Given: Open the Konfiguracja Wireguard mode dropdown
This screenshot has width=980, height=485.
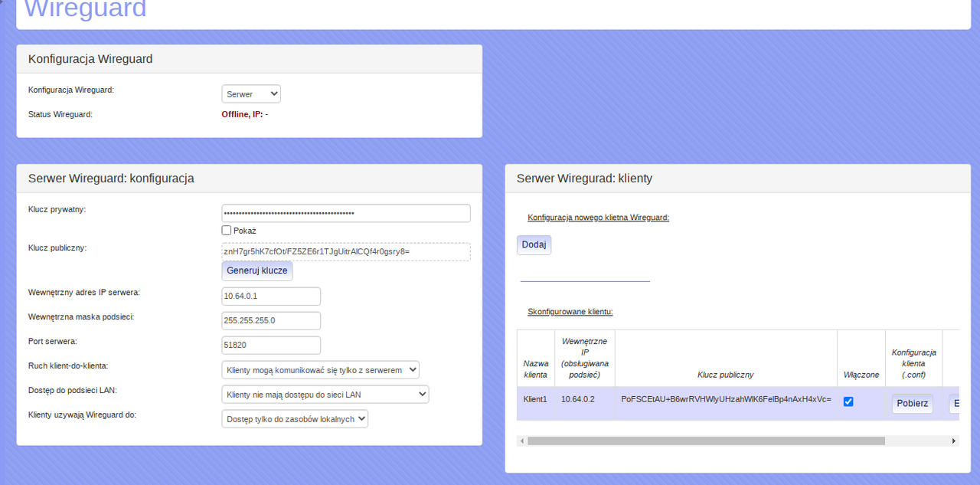Looking at the screenshot, I should [251, 93].
